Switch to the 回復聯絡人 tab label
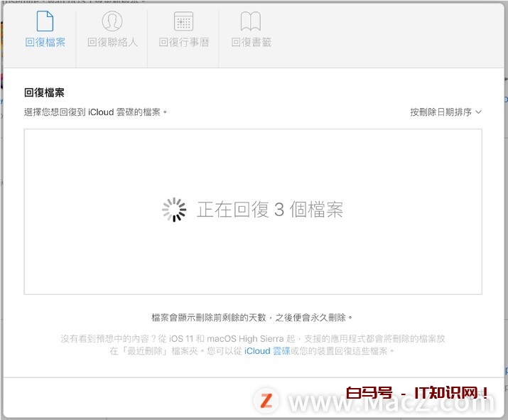508x420 pixels. [112, 43]
